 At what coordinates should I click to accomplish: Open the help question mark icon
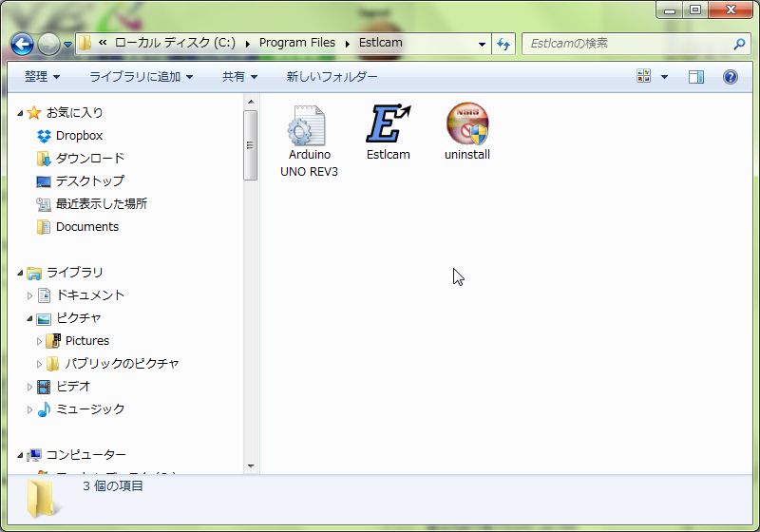[x=731, y=77]
